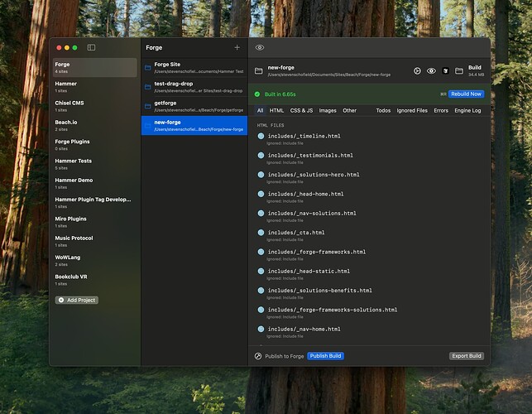Screen dimensions: 532x414
Task: Click file name includes/_nav-home.html
Action: pyautogui.click(x=304, y=329)
